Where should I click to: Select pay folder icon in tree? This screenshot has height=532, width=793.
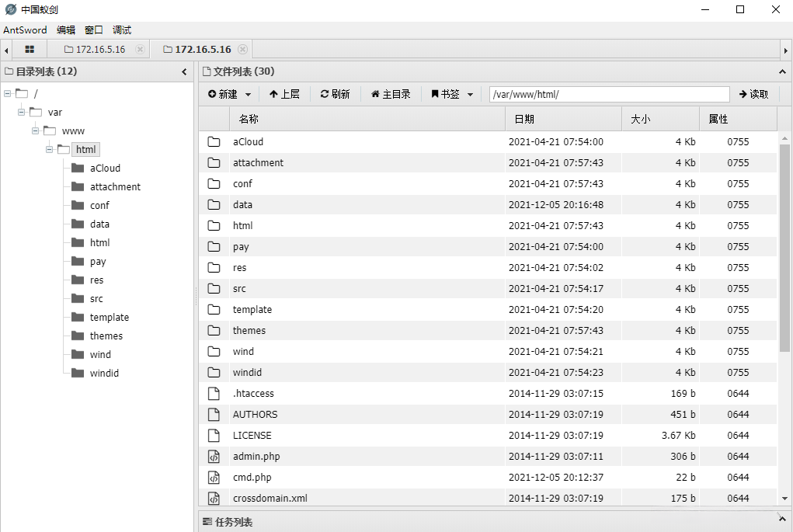click(78, 261)
